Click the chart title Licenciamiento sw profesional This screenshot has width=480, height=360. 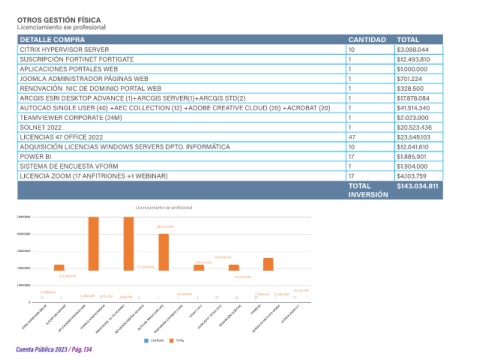tap(164, 207)
